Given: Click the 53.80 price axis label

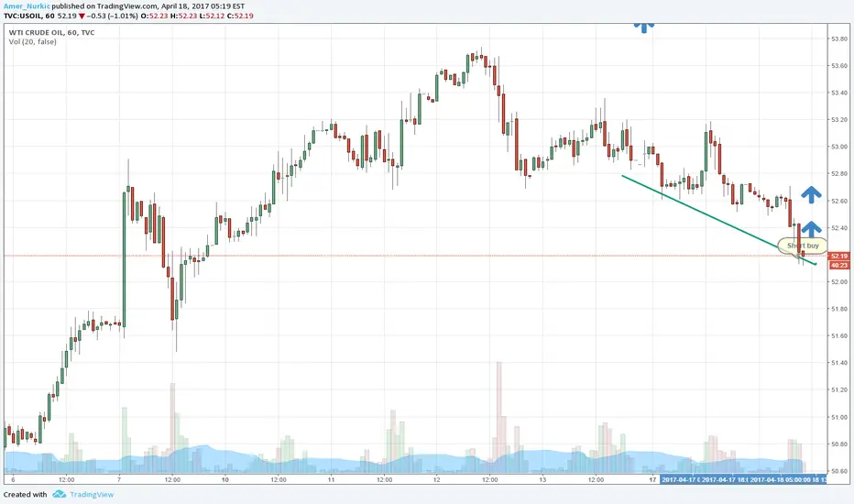Looking at the screenshot, I should 839,39.
